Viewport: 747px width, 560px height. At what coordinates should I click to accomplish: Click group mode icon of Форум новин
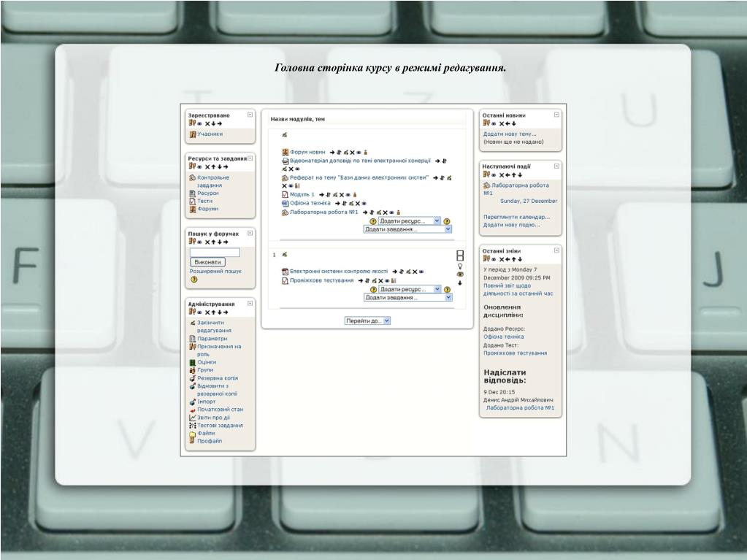point(365,153)
